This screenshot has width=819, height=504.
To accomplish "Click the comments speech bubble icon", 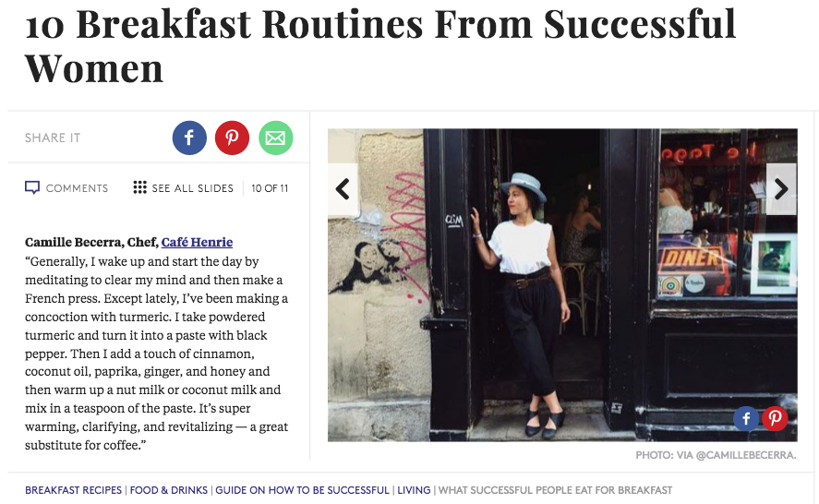I will tap(32, 187).
